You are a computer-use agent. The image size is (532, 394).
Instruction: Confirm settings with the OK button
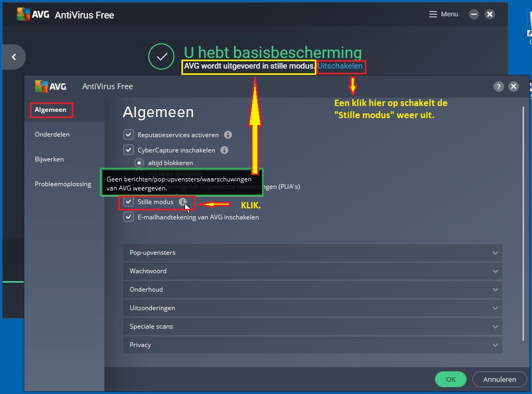point(451,379)
